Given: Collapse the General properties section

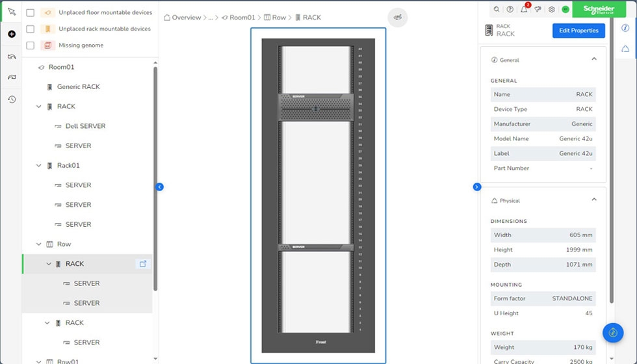Looking at the screenshot, I should pyautogui.click(x=593, y=59).
